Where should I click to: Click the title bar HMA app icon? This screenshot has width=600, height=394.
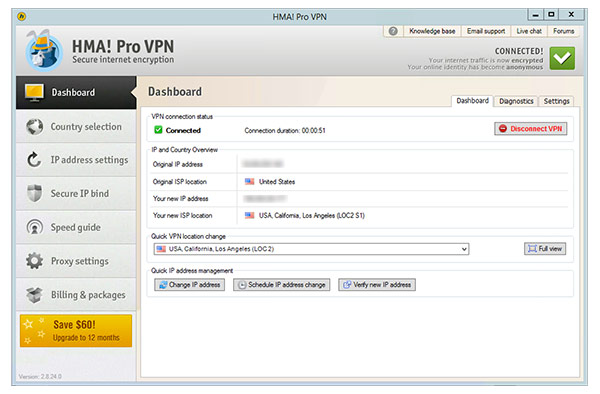22,16
